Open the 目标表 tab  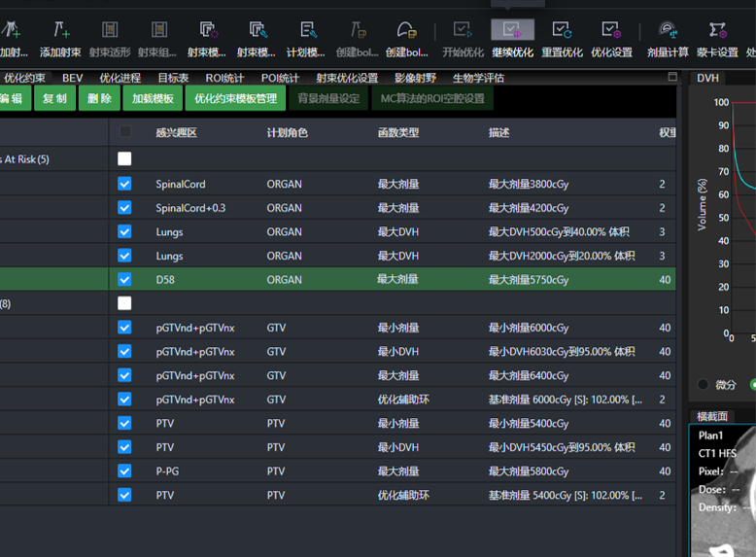[x=173, y=78]
